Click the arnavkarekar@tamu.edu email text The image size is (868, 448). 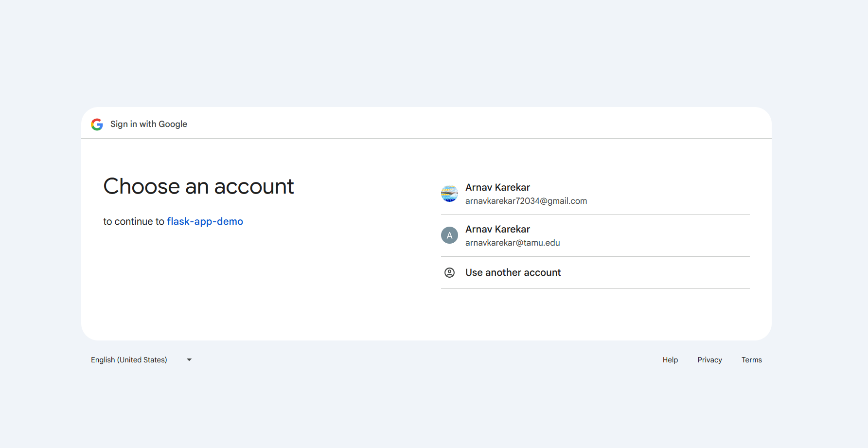point(513,243)
